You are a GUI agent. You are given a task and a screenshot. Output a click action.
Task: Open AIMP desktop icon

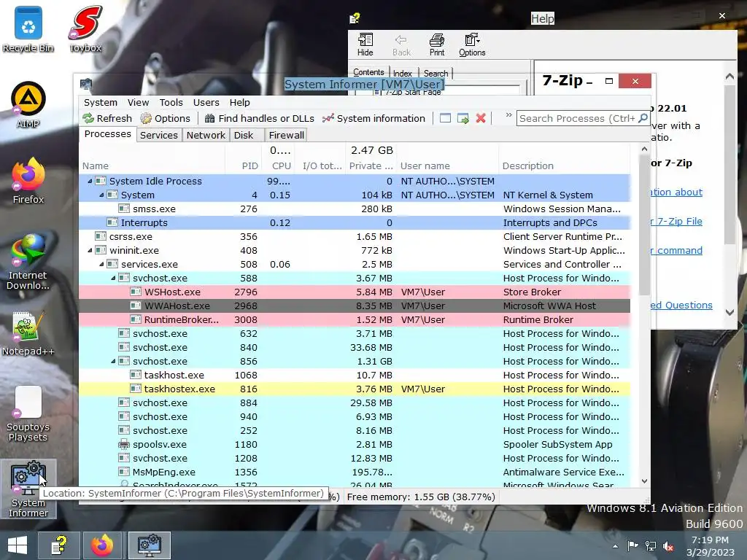coord(28,105)
